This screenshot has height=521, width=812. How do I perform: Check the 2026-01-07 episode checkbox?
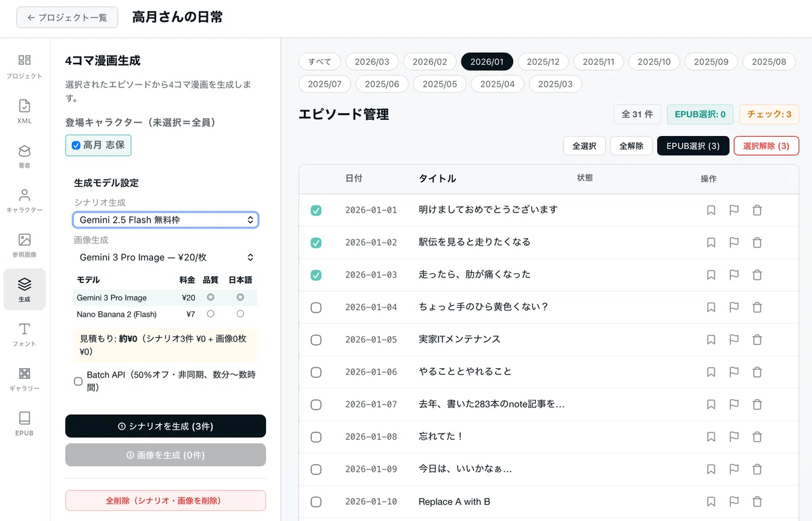point(316,405)
